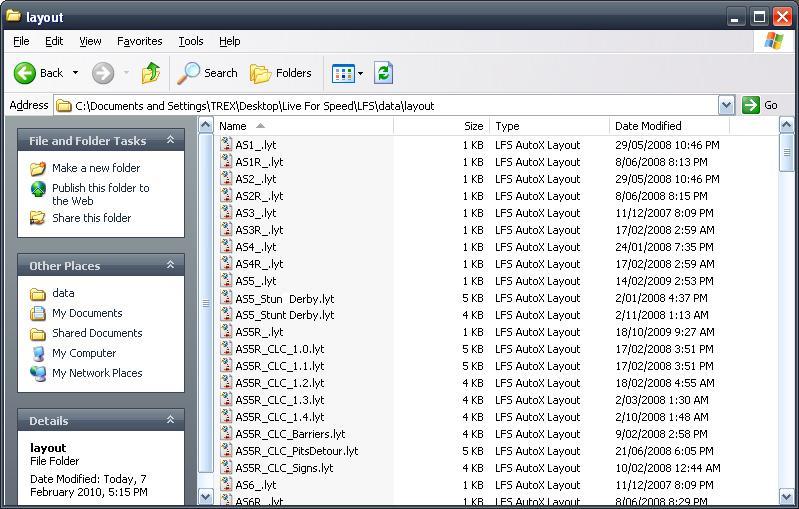Click the Go button

[760, 105]
